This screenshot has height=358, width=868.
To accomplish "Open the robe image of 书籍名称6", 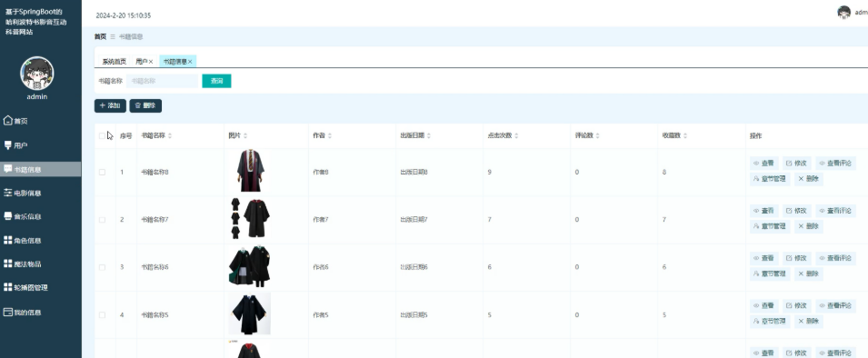I will click(x=250, y=266).
